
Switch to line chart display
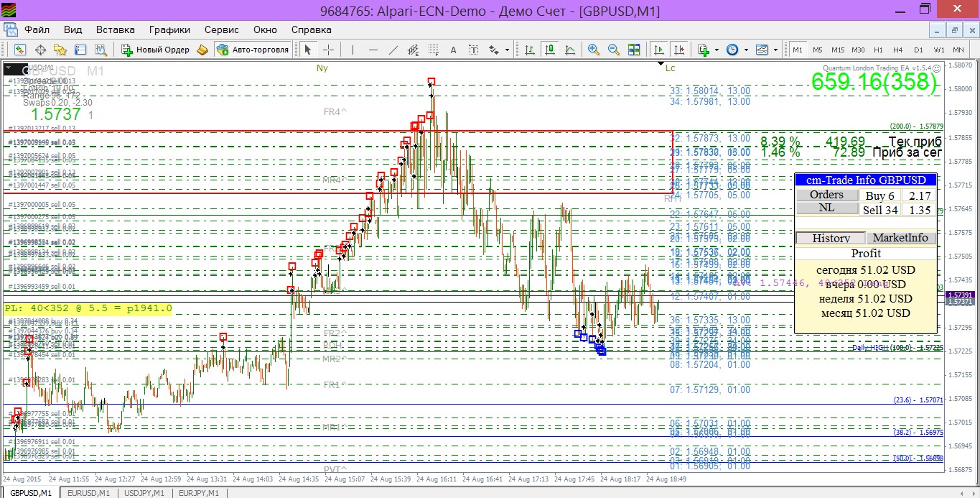coord(569,50)
